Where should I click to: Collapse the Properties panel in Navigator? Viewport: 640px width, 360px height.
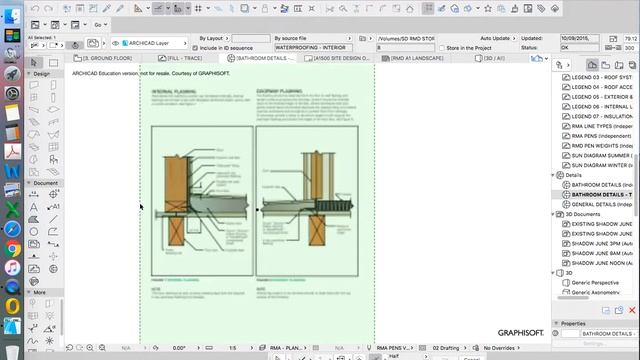(x=556, y=323)
